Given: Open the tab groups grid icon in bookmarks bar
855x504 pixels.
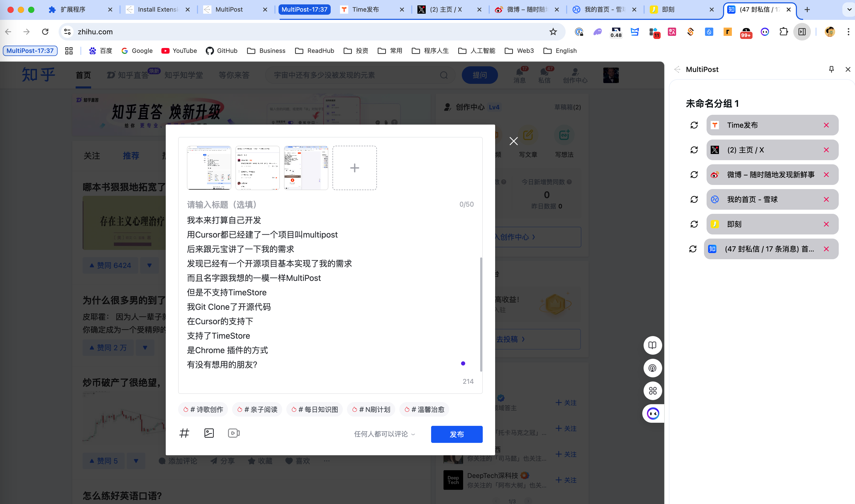Looking at the screenshot, I should (69, 51).
